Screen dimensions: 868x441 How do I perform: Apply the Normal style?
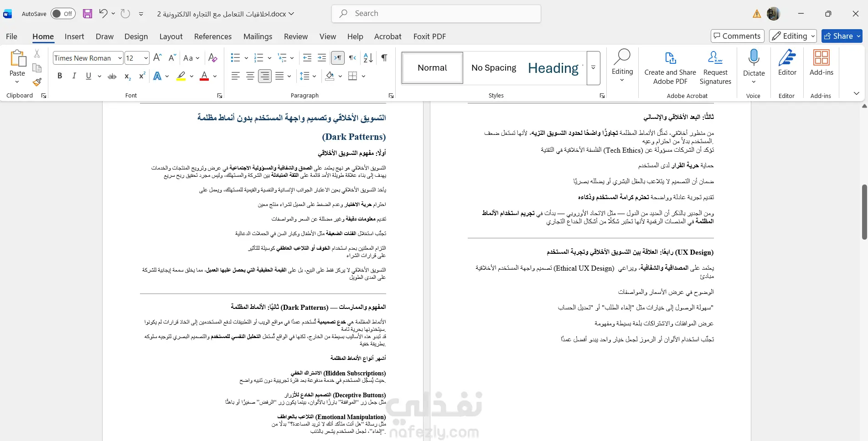[x=432, y=68]
